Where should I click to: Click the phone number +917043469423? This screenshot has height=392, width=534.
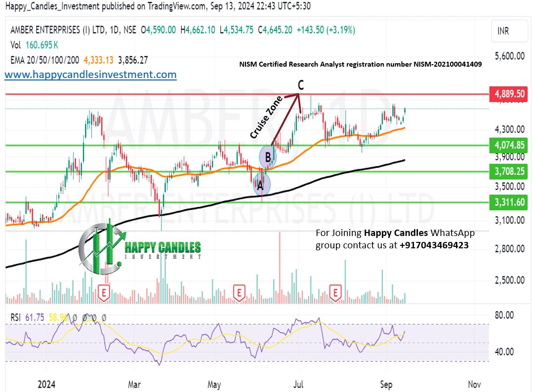[434, 245]
